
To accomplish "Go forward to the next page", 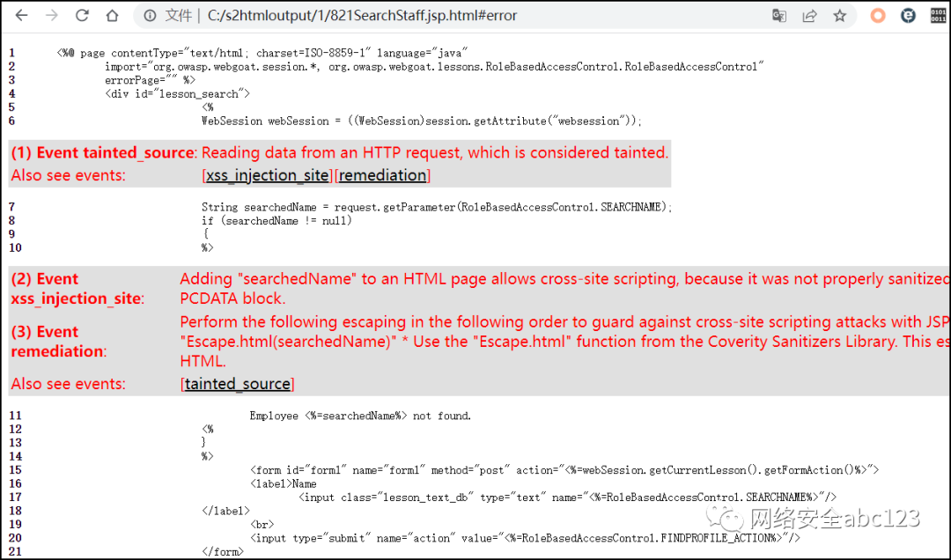I will point(52,16).
